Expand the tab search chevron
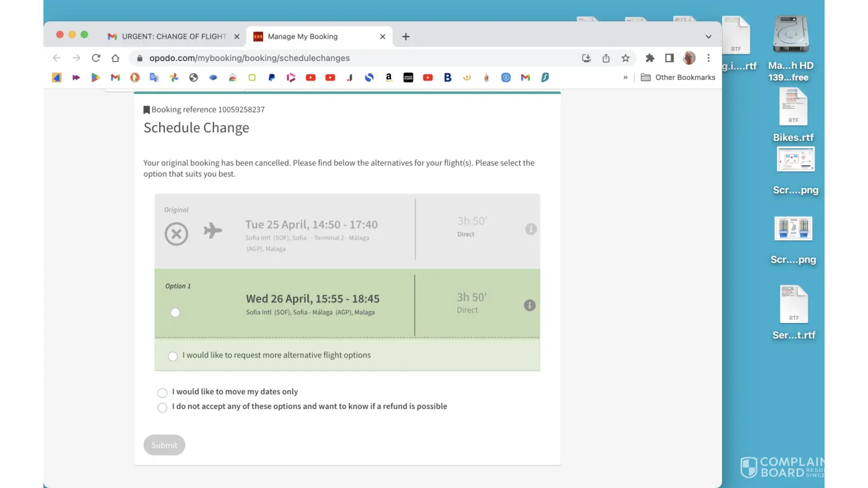The image size is (868, 488). point(708,37)
